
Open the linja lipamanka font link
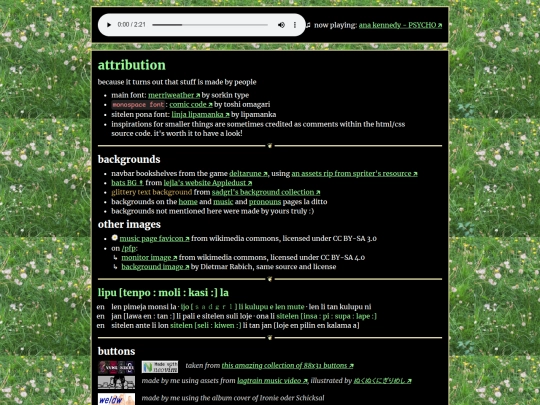click(x=200, y=114)
